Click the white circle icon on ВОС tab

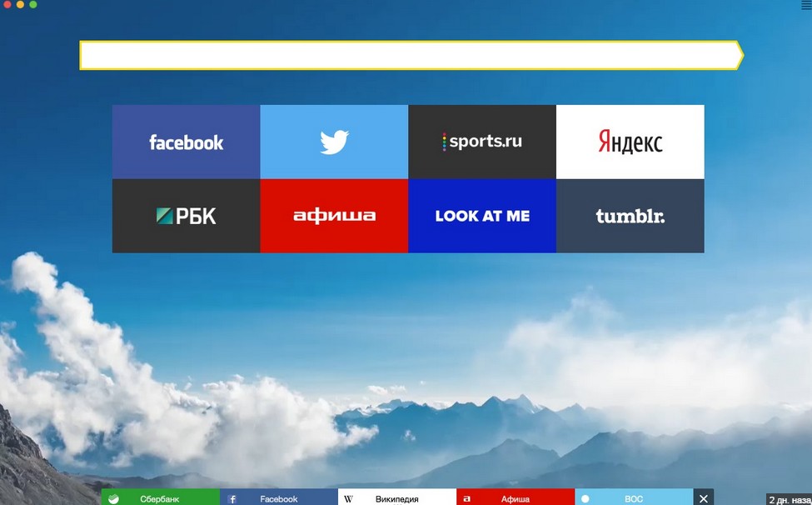click(x=585, y=499)
